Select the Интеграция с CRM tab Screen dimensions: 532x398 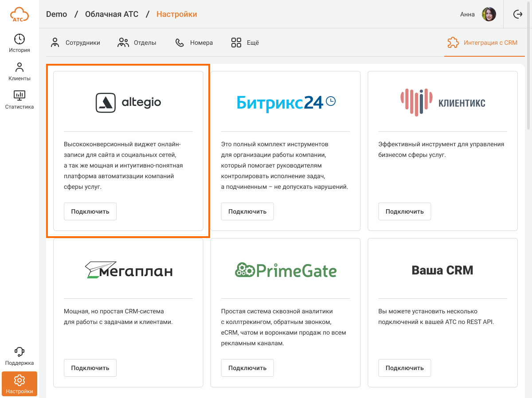point(482,43)
